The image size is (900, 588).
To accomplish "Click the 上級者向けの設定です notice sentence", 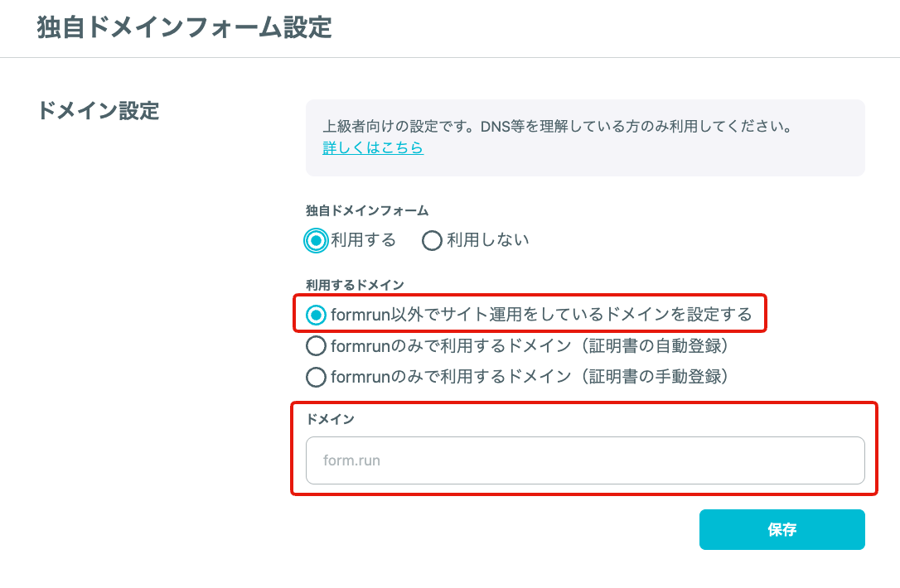I will 558,126.
